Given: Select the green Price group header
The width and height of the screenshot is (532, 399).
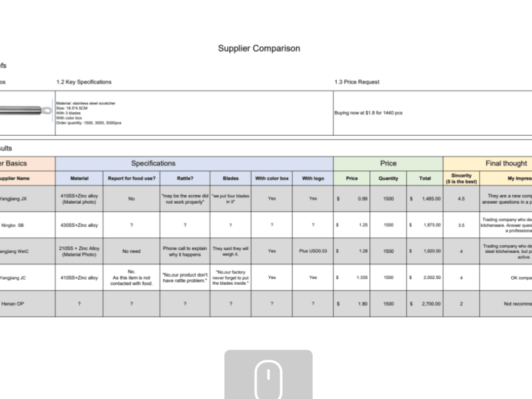Looking at the screenshot, I should 388,163.
